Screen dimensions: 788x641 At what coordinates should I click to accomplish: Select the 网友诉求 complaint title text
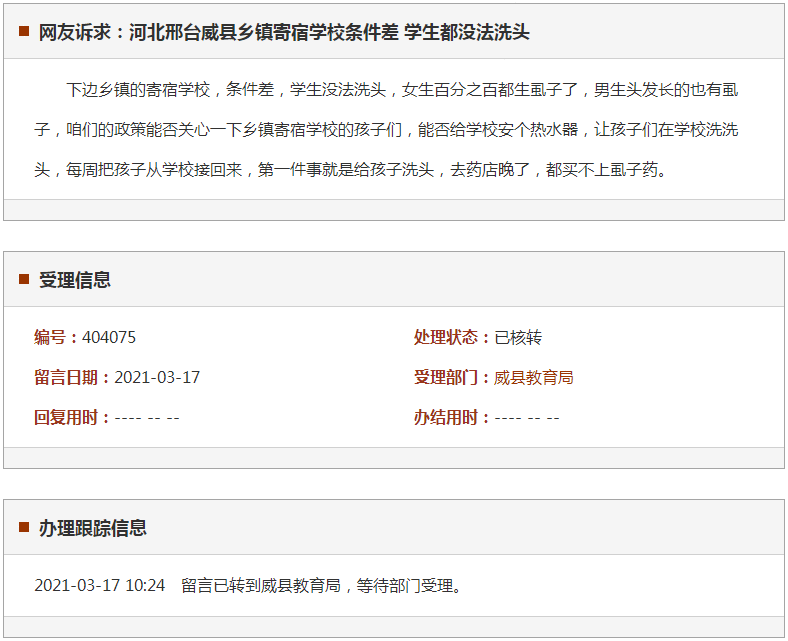pyautogui.click(x=284, y=33)
